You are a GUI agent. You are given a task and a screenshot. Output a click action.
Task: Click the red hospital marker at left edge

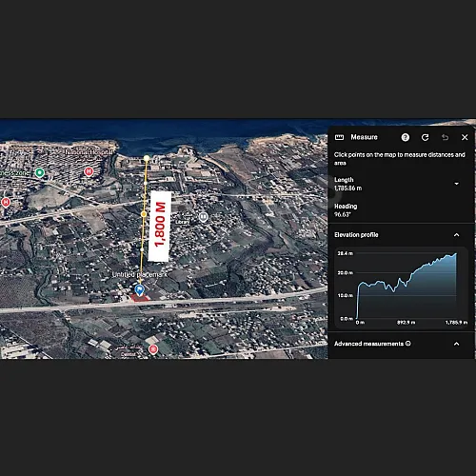(6, 202)
